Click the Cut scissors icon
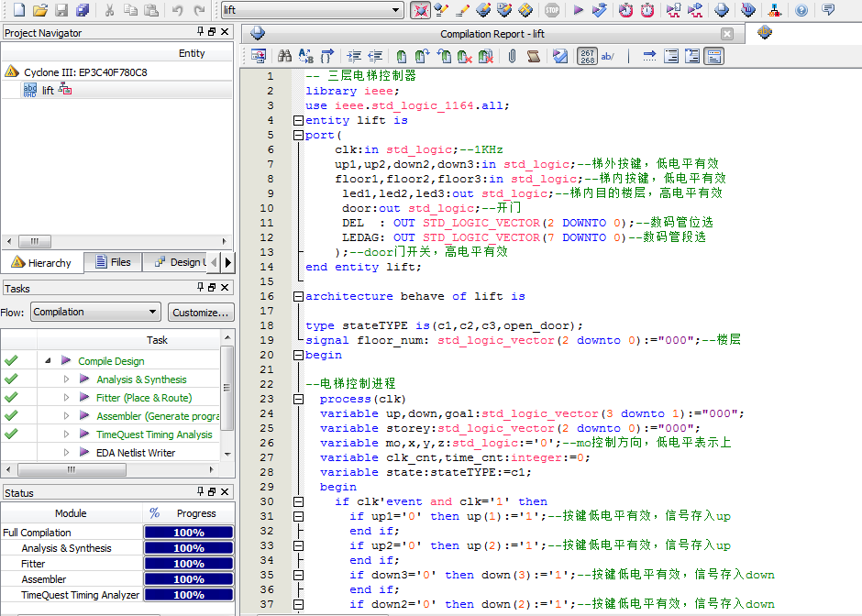 point(109,10)
